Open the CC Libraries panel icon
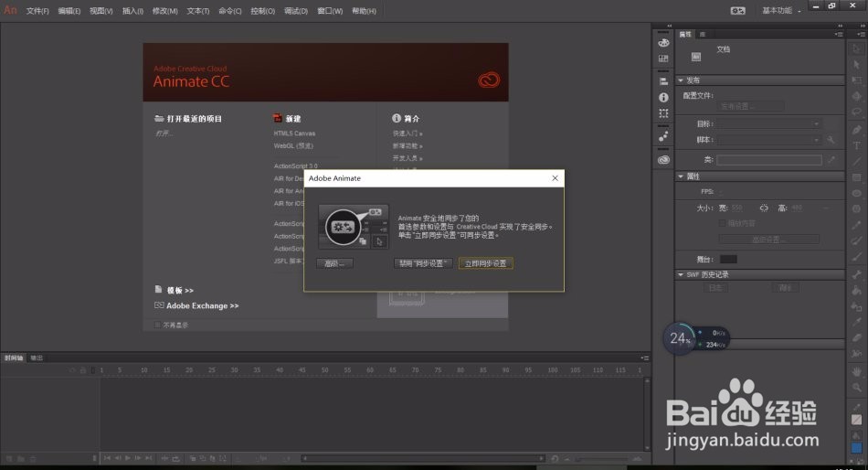The image size is (868, 470). [x=663, y=160]
